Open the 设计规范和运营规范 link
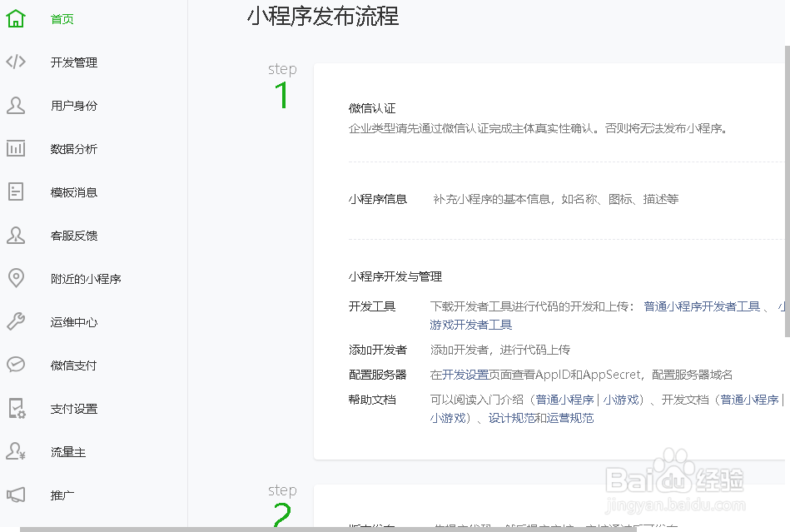 coord(541,418)
